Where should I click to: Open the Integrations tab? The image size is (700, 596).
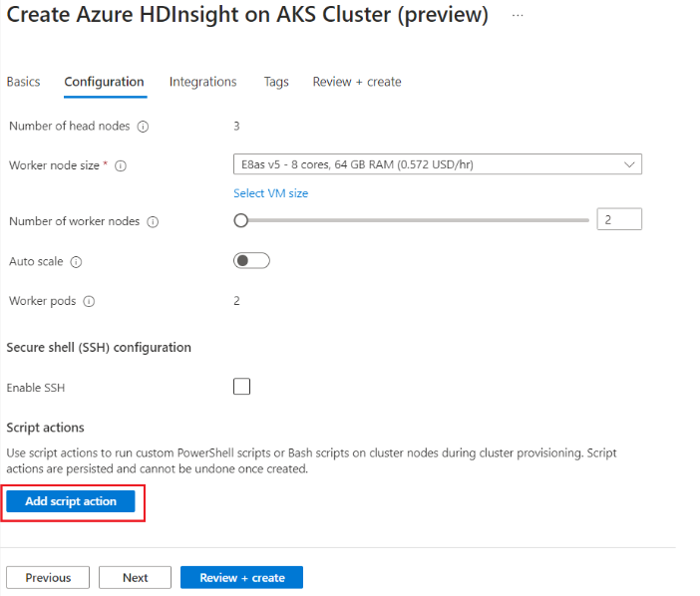point(202,82)
